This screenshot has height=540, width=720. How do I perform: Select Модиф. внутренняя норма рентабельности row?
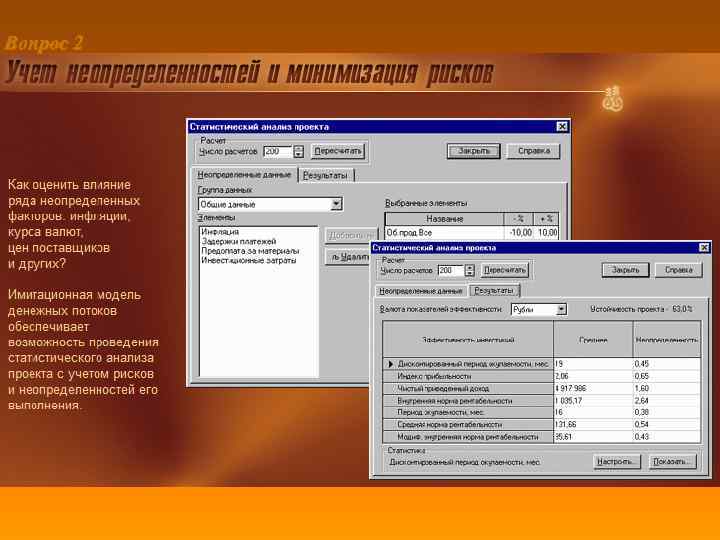pos(541,437)
